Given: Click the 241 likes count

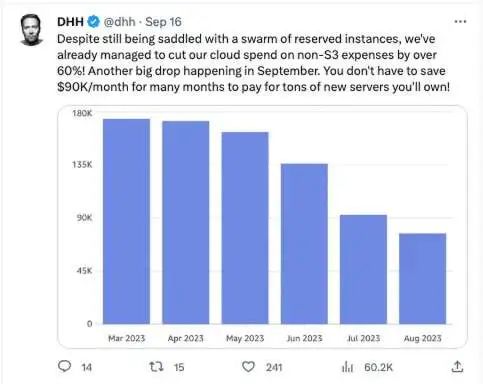Looking at the screenshot, I should 274,367.
